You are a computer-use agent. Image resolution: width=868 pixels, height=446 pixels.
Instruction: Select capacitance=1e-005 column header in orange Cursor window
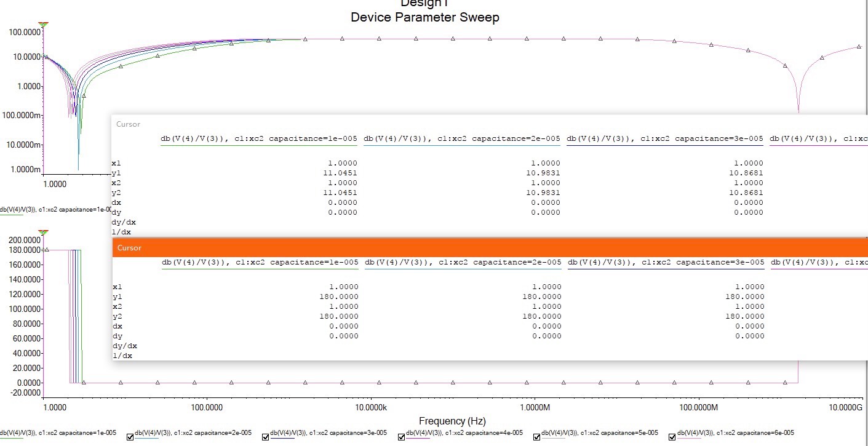[x=260, y=262]
